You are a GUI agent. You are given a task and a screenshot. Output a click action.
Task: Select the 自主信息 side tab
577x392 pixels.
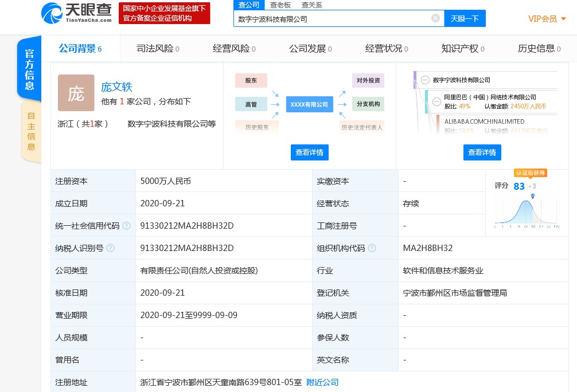point(31,131)
